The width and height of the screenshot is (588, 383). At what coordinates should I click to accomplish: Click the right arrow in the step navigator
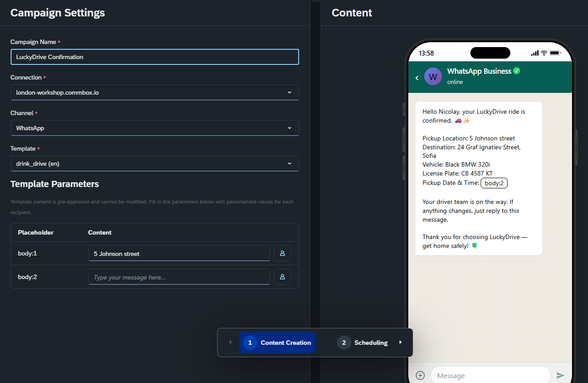click(x=400, y=343)
